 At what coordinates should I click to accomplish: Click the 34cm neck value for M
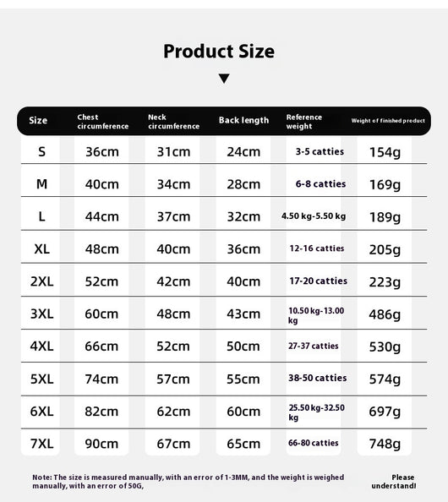(x=173, y=184)
